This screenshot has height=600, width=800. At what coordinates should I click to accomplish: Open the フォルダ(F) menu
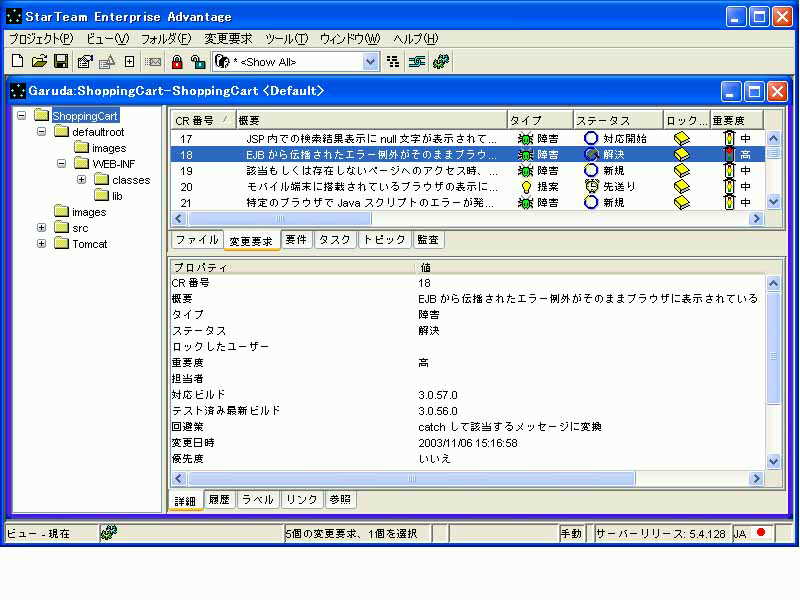coord(166,38)
